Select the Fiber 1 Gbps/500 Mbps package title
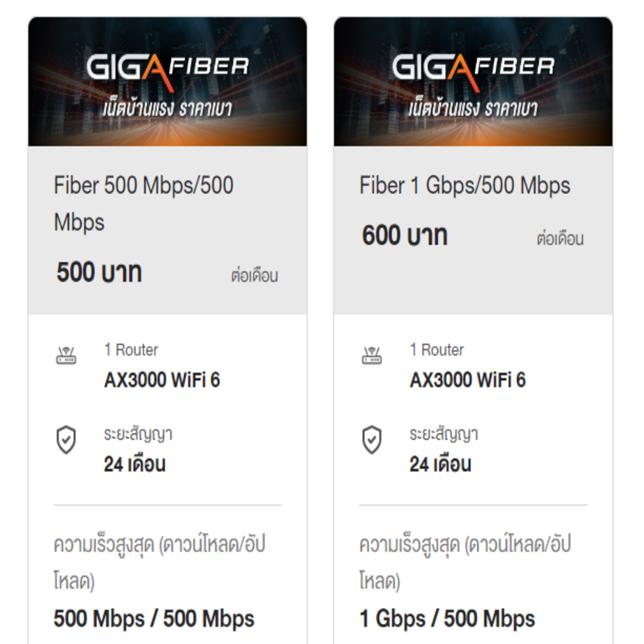644x644 pixels. point(464,185)
